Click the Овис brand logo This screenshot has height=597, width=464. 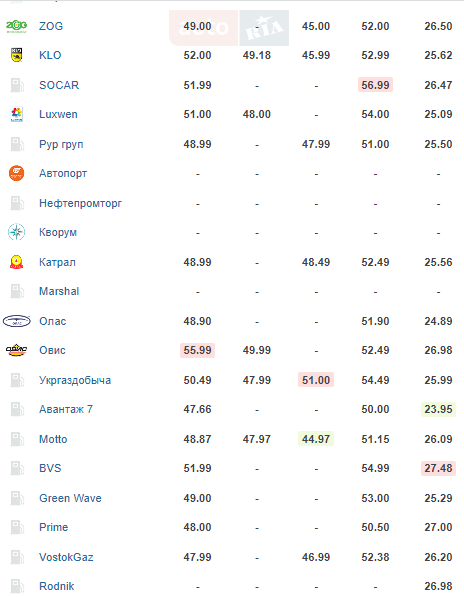16,350
